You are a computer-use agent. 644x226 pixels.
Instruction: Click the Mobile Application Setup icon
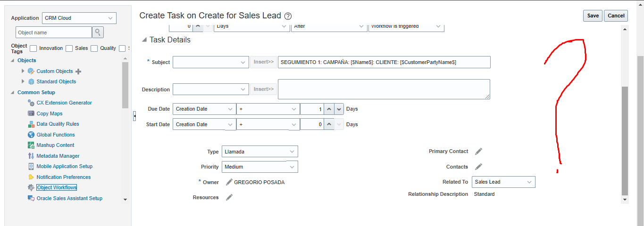(31, 166)
